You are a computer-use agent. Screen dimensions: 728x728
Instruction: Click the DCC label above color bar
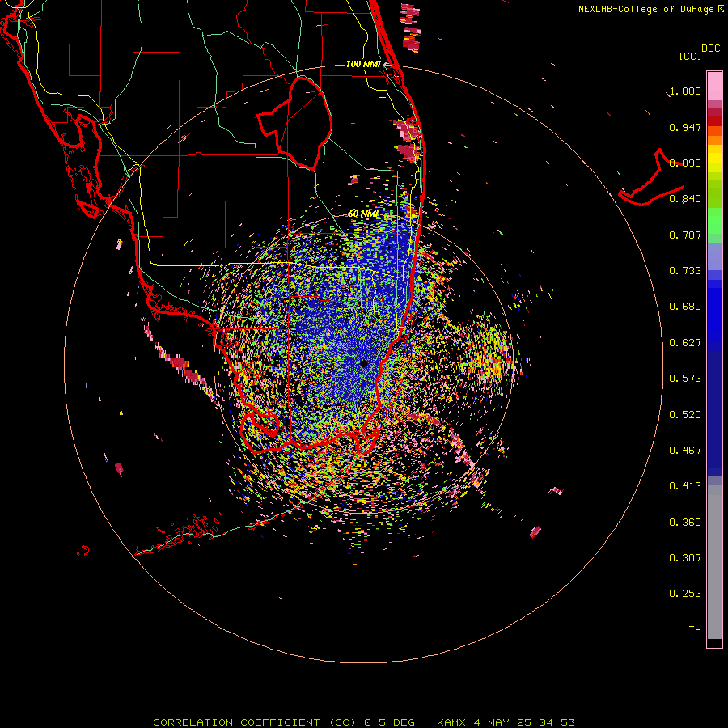pyautogui.click(x=710, y=49)
